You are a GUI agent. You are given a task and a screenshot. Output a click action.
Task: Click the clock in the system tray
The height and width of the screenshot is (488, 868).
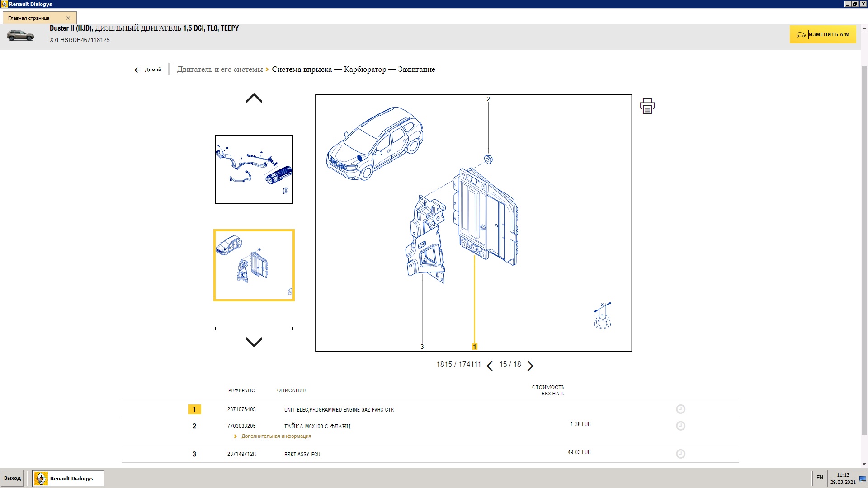843,479
